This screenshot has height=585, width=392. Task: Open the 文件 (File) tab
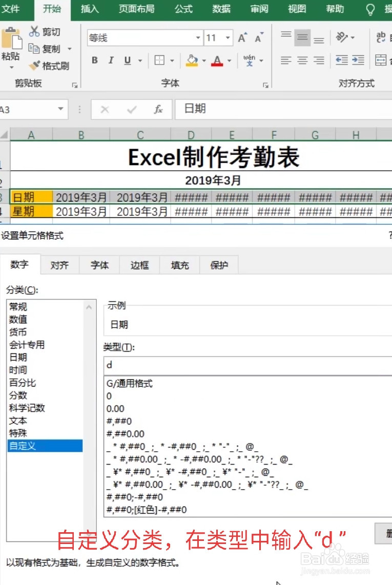click(10, 9)
